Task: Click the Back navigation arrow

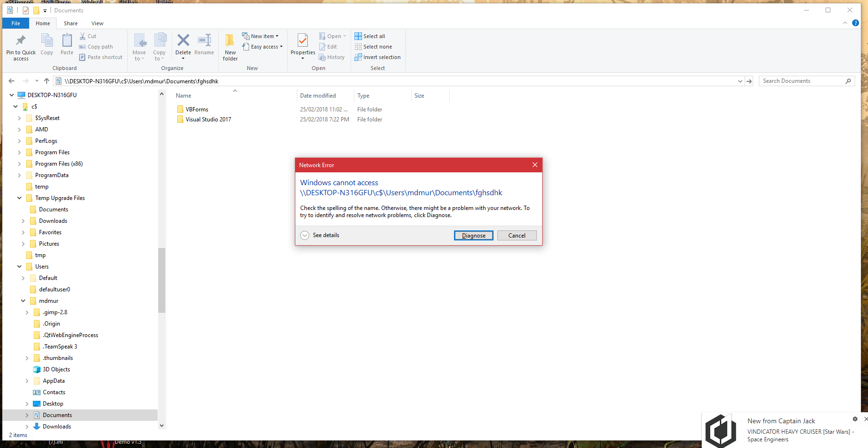Action: (x=11, y=81)
